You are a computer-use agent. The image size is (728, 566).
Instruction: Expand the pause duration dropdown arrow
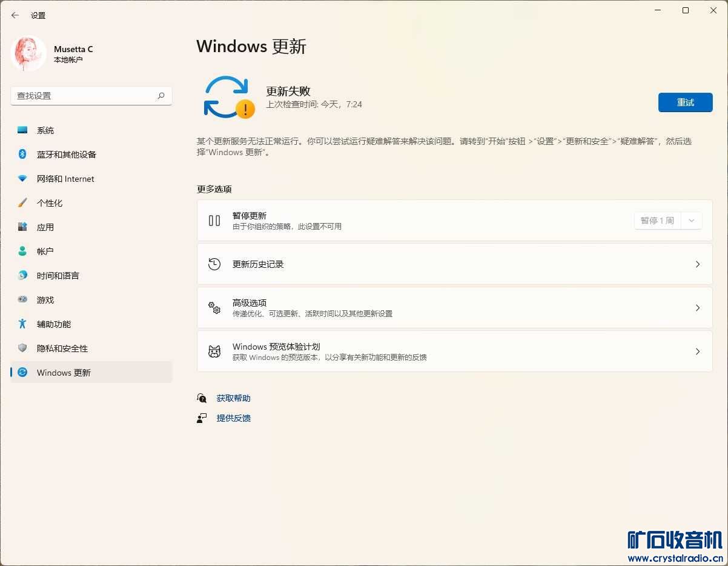(692, 221)
